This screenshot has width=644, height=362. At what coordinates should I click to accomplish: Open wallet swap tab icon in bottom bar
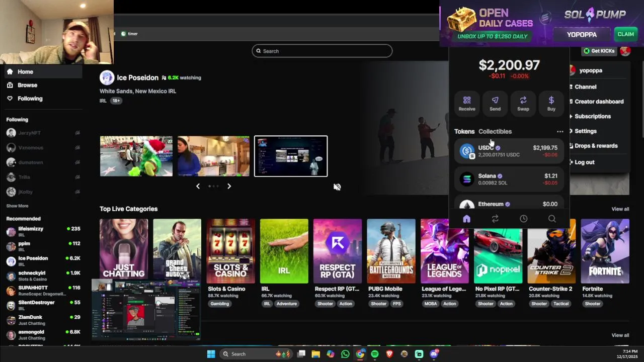pyautogui.click(x=495, y=219)
